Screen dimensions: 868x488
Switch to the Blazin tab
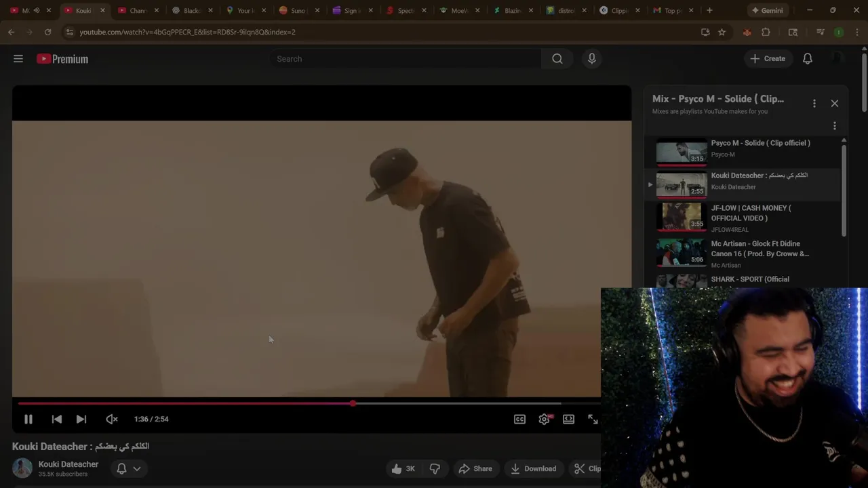pos(512,10)
